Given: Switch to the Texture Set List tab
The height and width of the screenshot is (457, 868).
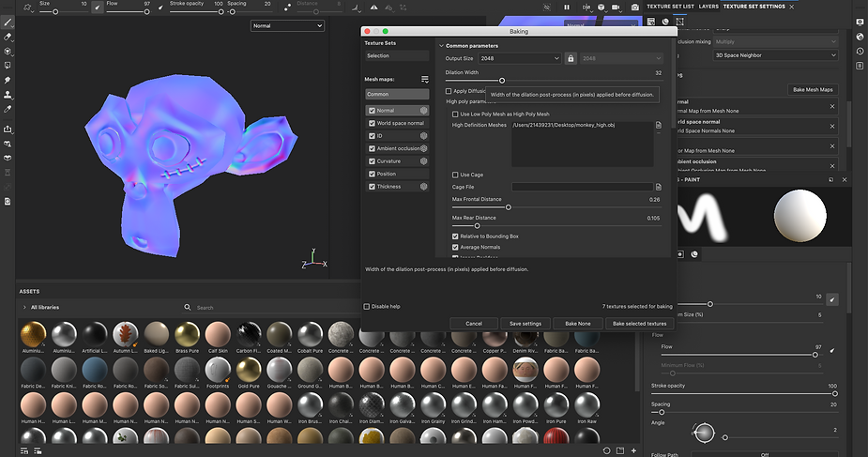Looking at the screenshot, I should (x=670, y=7).
